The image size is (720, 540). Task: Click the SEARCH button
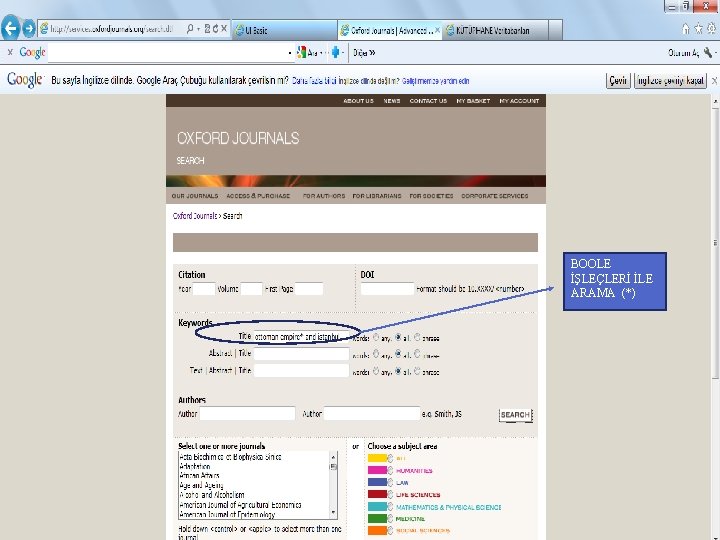[x=516, y=415]
